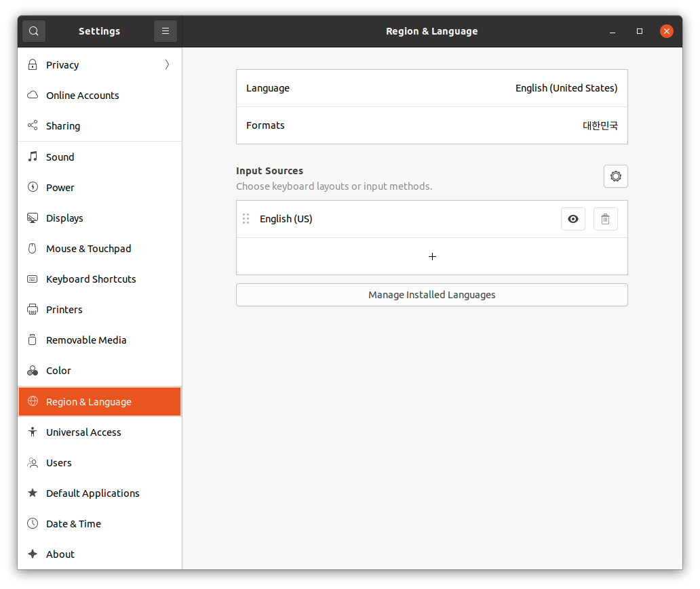Click the Sound music note icon

coord(33,157)
